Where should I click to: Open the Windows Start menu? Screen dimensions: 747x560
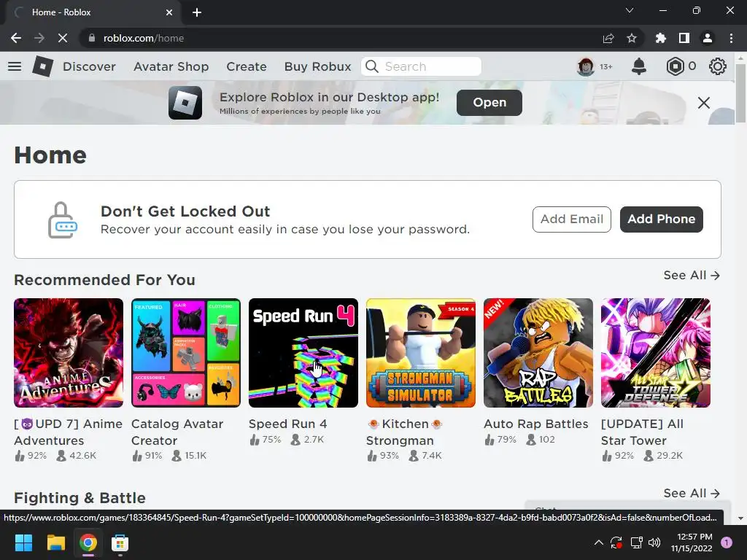23,542
